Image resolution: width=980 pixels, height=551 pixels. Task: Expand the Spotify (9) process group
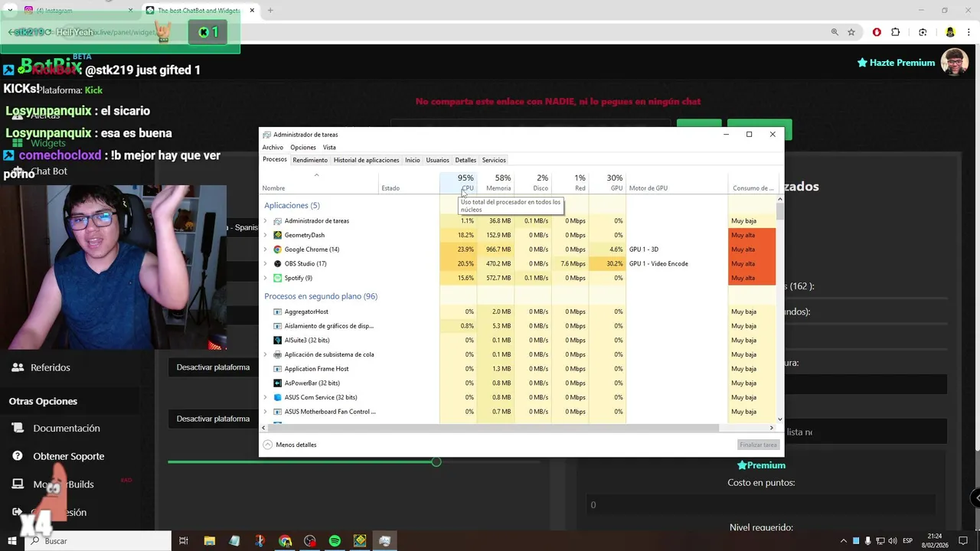(x=266, y=278)
